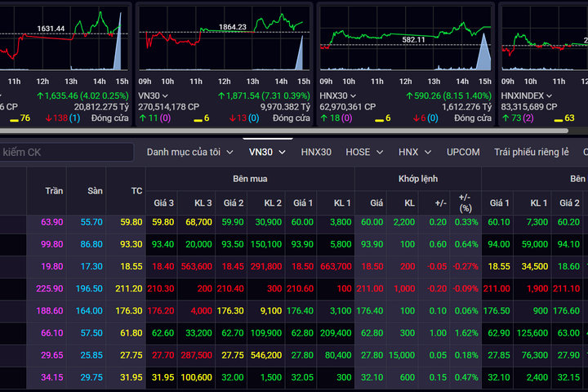Click green advancers arrow showing 73

[506, 118]
